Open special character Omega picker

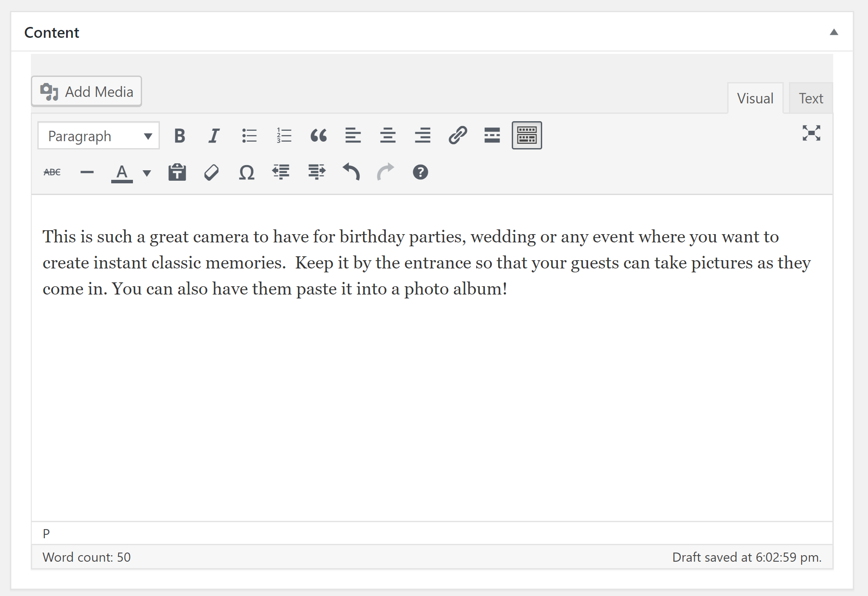pos(246,172)
